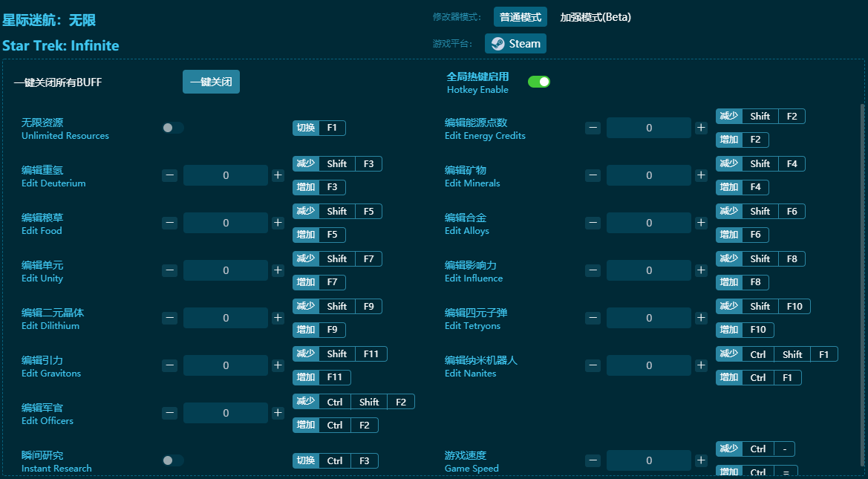Increase the Edit Officers value

point(278,414)
